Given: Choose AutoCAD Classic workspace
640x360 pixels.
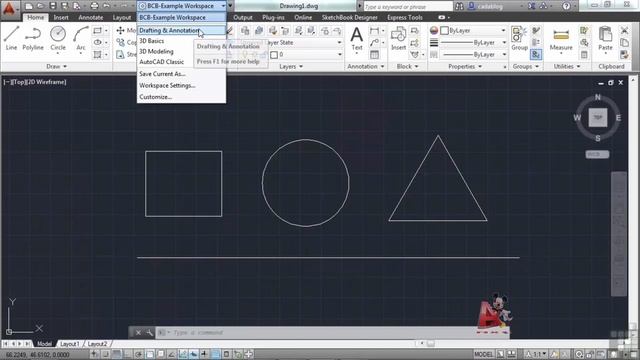Looking at the screenshot, I should pos(181,62).
